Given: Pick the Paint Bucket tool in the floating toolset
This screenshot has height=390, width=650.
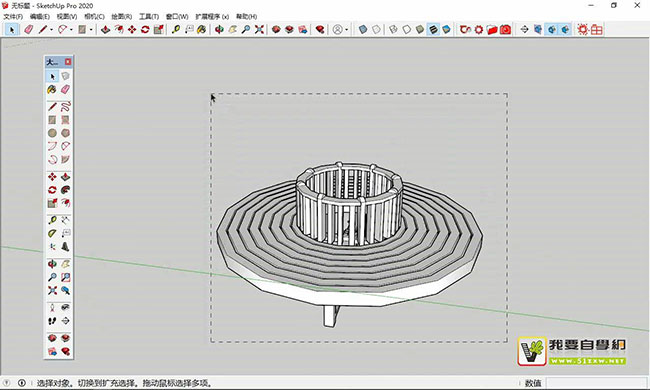Looking at the screenshot, I should 52,90.
